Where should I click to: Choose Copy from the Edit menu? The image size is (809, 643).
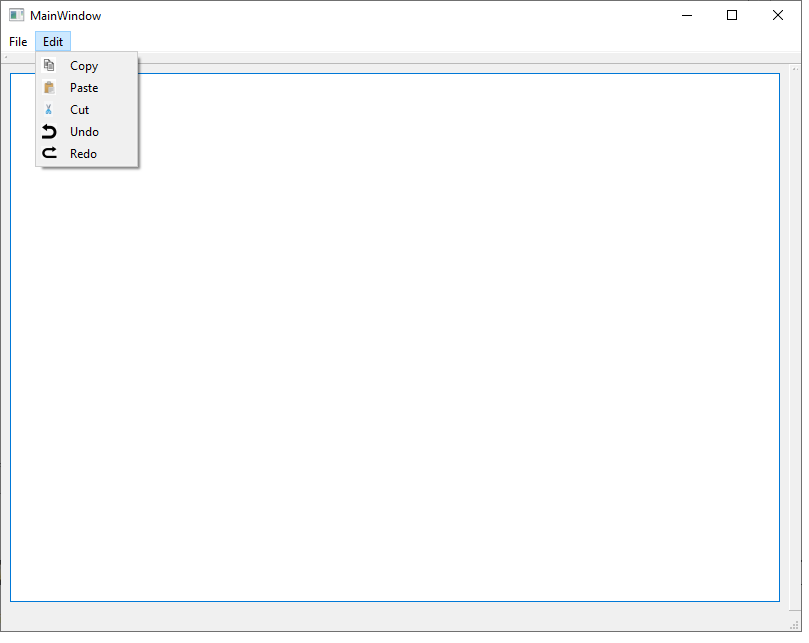pos(84,65)
